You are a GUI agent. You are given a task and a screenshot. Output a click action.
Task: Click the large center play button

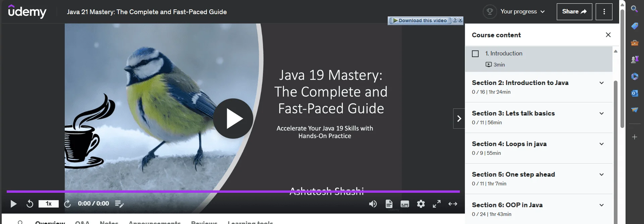[233, 119]
